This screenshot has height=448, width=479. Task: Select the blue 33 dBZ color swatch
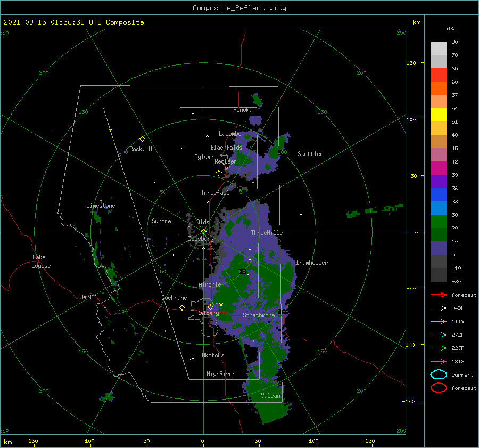point(439,195)
